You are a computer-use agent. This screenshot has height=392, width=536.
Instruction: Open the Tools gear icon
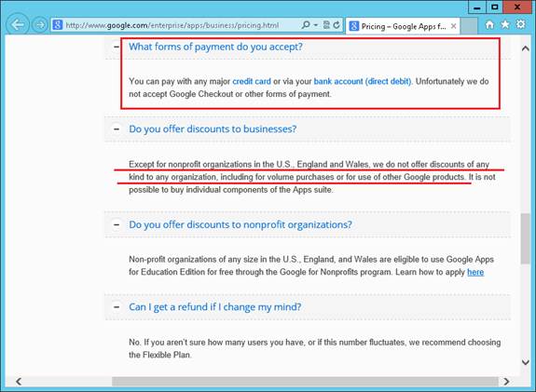tap(520, 24)
